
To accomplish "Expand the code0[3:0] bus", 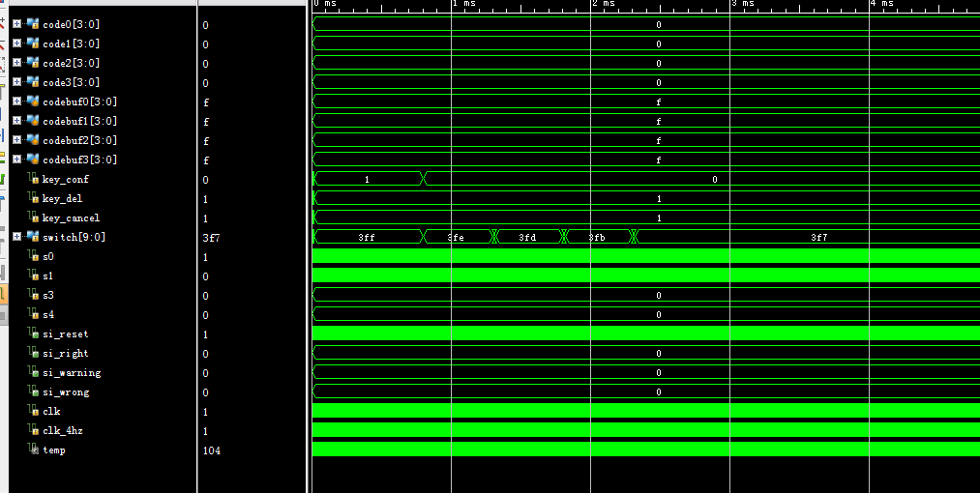I will 16,24.
